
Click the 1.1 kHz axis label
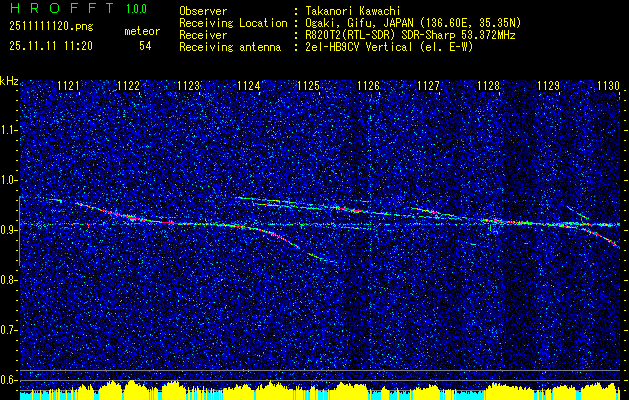coord(8,130)
